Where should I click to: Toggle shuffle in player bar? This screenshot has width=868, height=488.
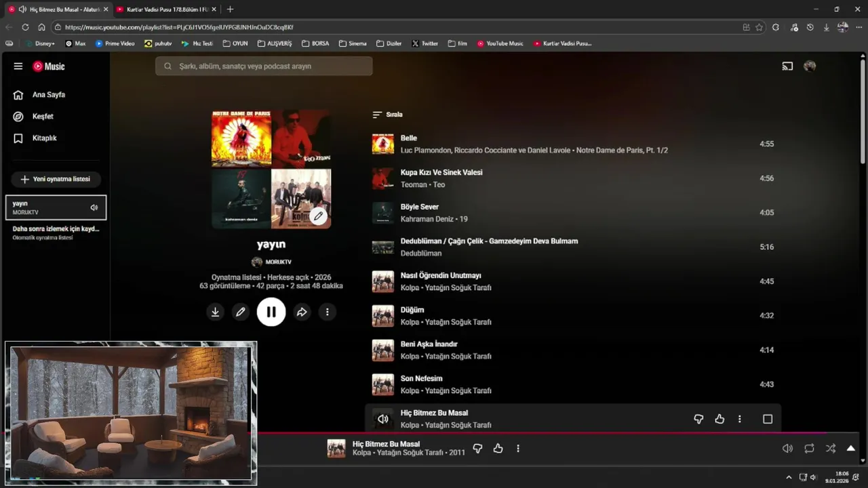tap(831, 449)
